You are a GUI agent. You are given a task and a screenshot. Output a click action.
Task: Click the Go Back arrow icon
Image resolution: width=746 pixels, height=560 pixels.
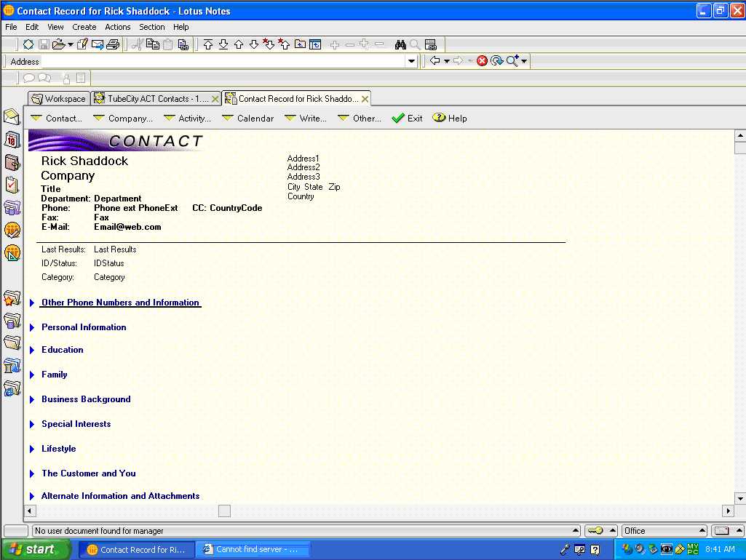(434, 61)
